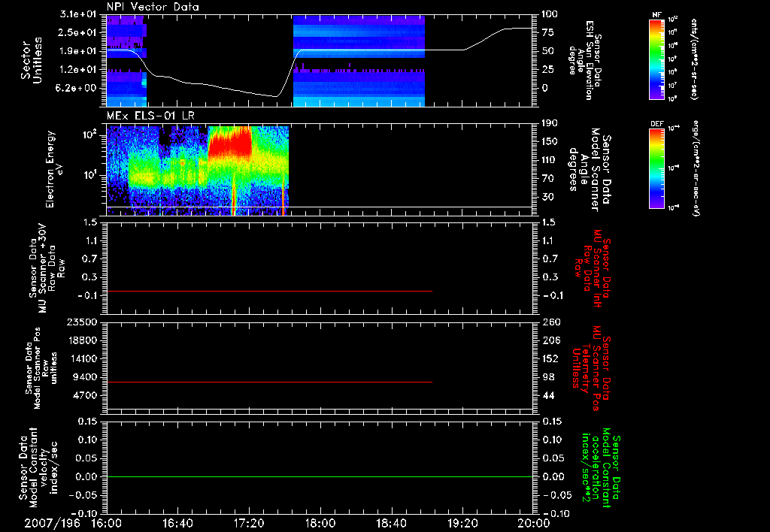Select the '17:20' time axis label
770x532 pixels.
(x=249, y=523)
